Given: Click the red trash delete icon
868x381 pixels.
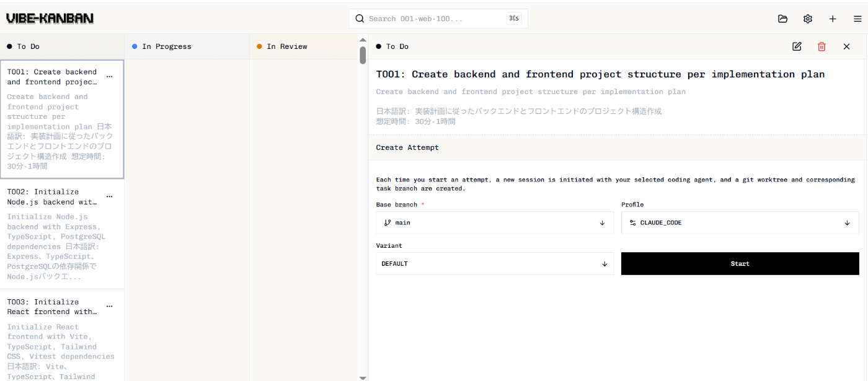Looking at the screenshot, I should 821,46.
